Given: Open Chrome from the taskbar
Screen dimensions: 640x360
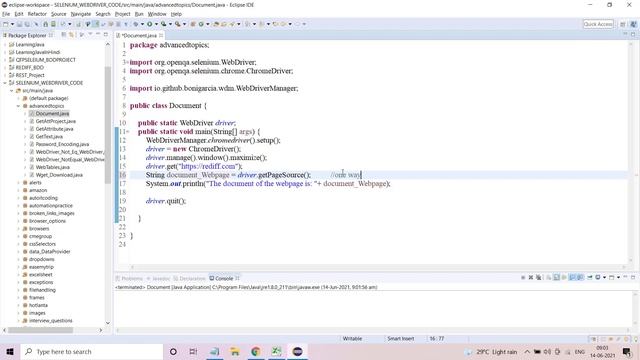Looking at the screenshot, I should coord(256,351).
